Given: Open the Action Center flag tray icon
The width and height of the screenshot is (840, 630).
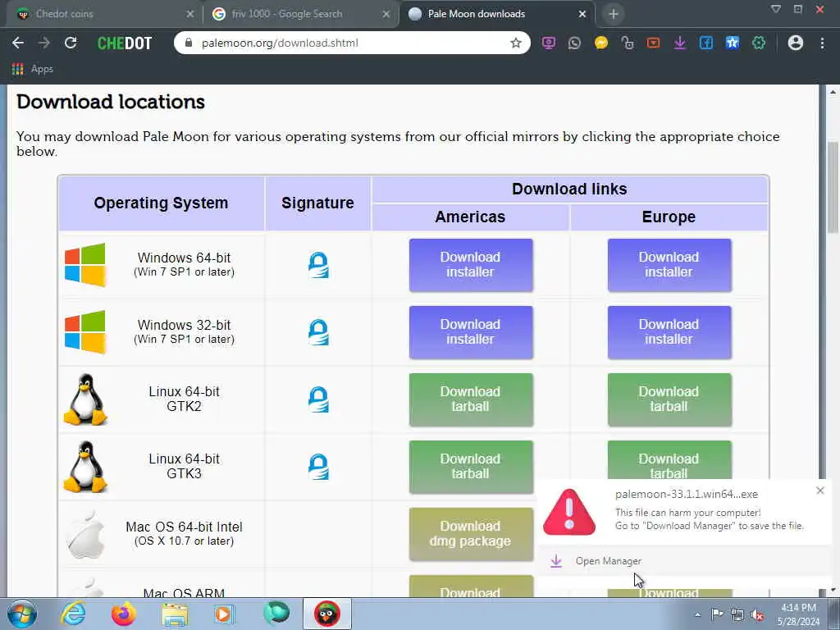Looking at the screenshot, I should 717,614.
